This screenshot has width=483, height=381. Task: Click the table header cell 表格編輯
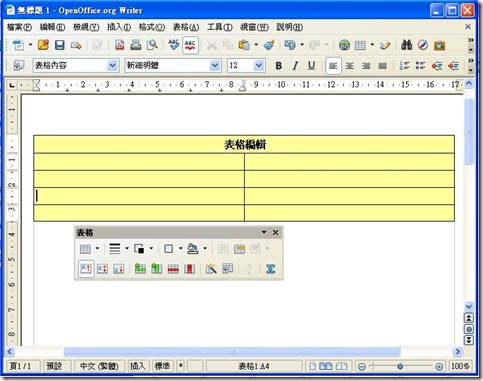click(244, 144)
